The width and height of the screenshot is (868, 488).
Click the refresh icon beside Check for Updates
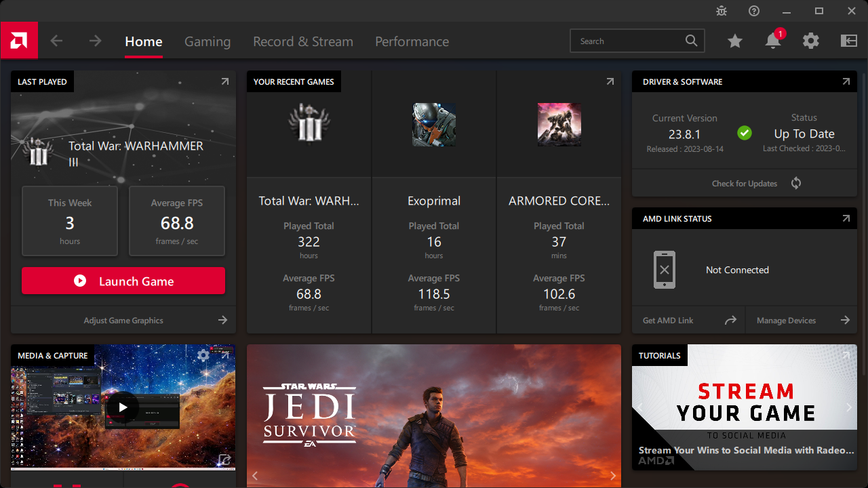click(796, 183)
